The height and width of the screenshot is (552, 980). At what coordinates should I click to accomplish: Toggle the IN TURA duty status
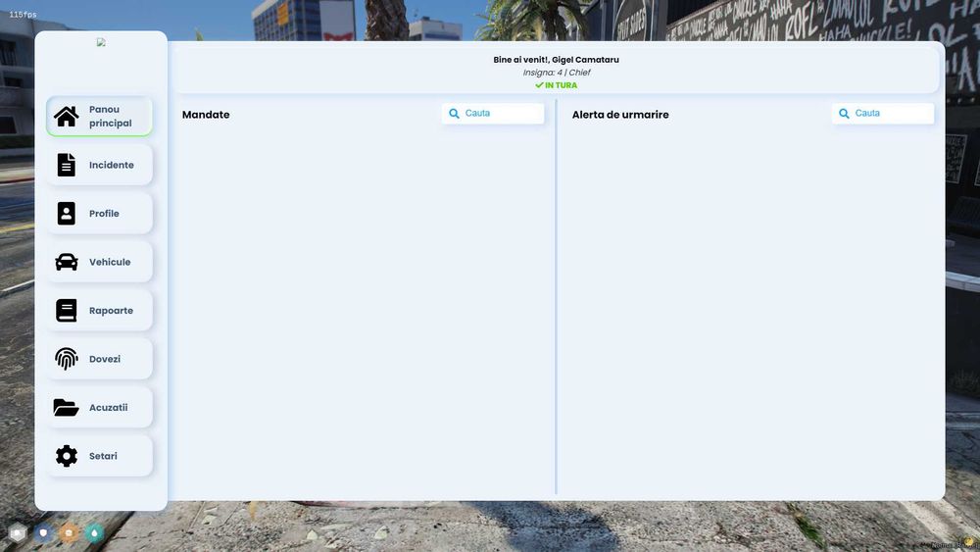tap(557, 85)
